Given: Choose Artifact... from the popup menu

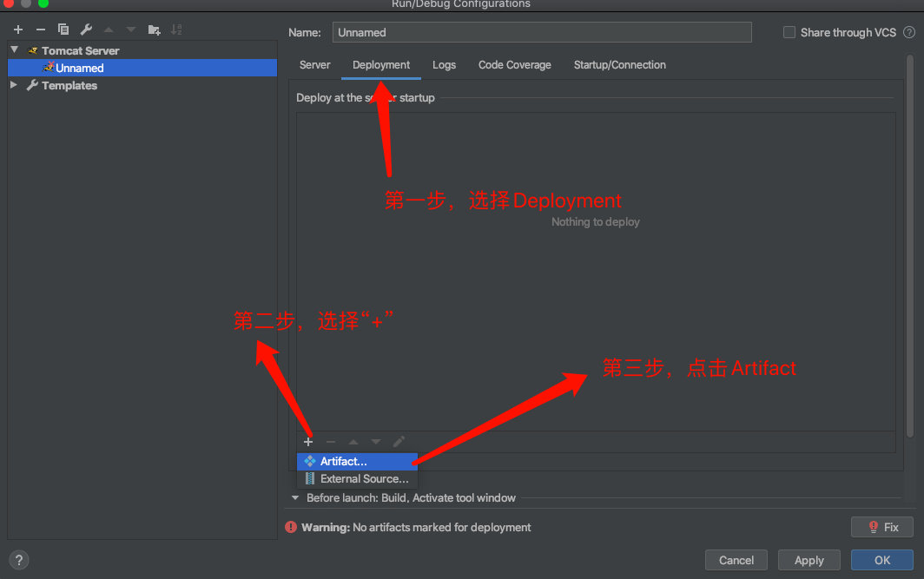Looking at the screenshot, I should pos(357,461).
